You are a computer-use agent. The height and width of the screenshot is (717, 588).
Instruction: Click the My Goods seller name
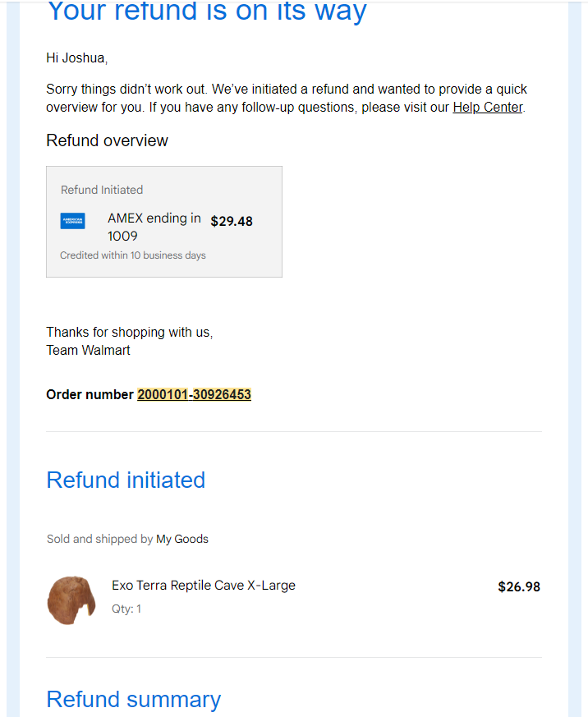coord(182,539)
